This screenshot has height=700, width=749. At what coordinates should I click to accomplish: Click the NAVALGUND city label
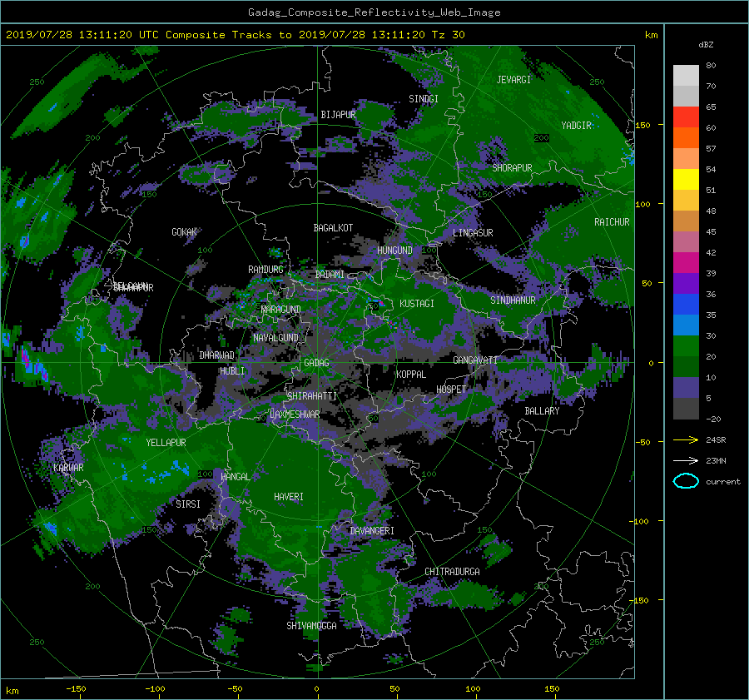(x=275, y=338)
